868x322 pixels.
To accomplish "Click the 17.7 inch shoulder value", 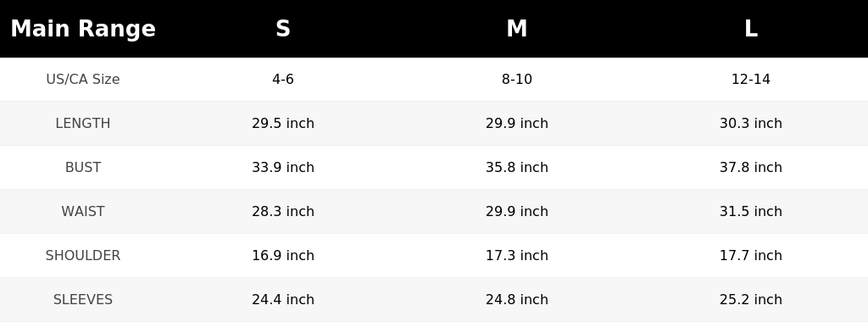I will 751,256.
